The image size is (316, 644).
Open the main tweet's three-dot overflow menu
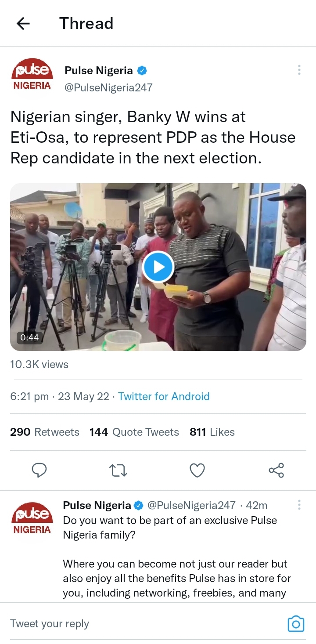(299, 70)
